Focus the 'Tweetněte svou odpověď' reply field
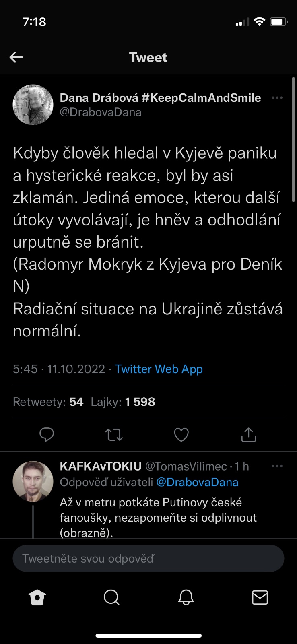This screenshot has height=644, width=297. click(x=148, y=558)
